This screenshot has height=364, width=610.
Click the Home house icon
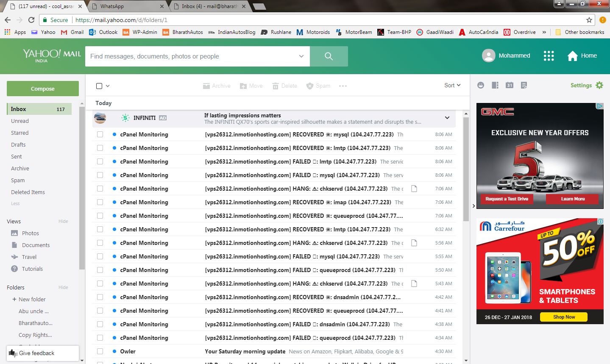click(x=572, y=56)
